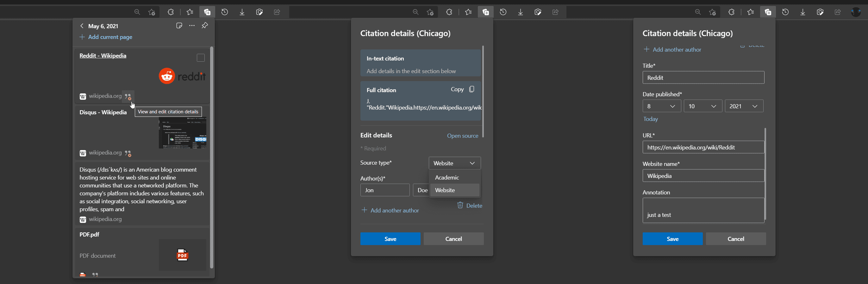Screen dimensions: 868x284
Task: Click the last name field containing Doe
Action: coord(421,190)
